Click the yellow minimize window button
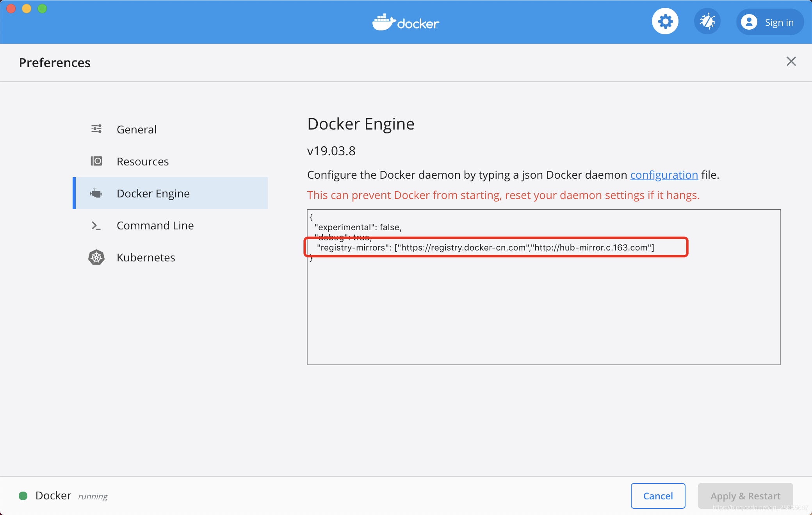The image size is (812, 515). (27, 9)
